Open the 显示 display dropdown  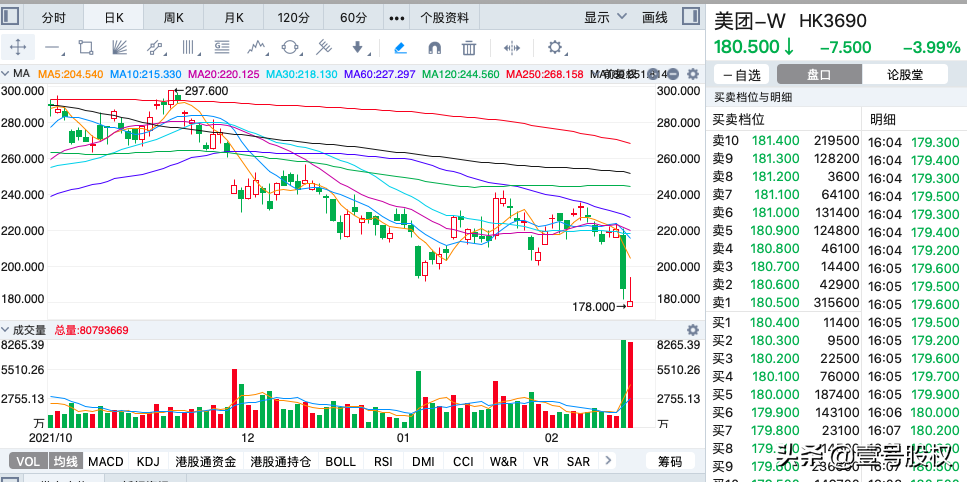point(604,18)
